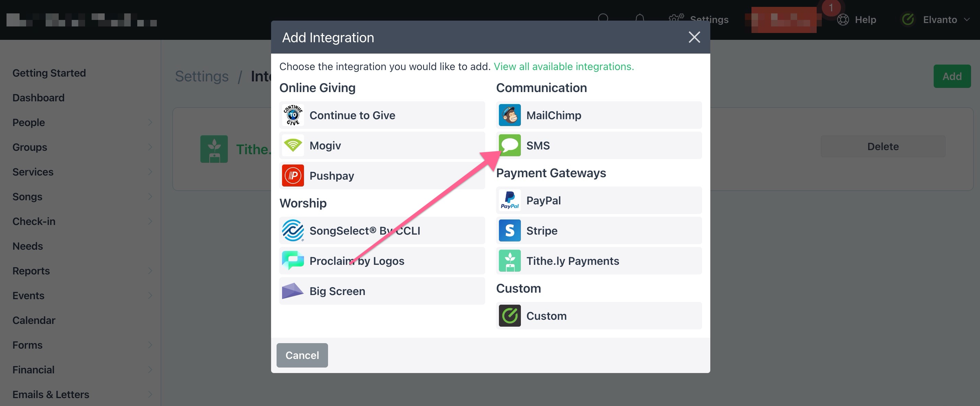The width and height of the screenshot is (980, 406).
Task: Cancel the Add Integration dialog
Action: [x=302, y=355]
